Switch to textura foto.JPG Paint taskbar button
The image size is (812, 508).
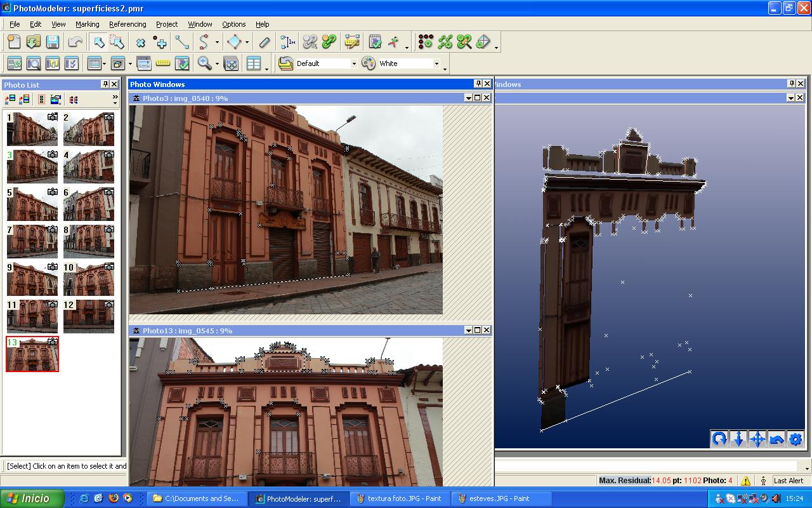tap(400, 498)
